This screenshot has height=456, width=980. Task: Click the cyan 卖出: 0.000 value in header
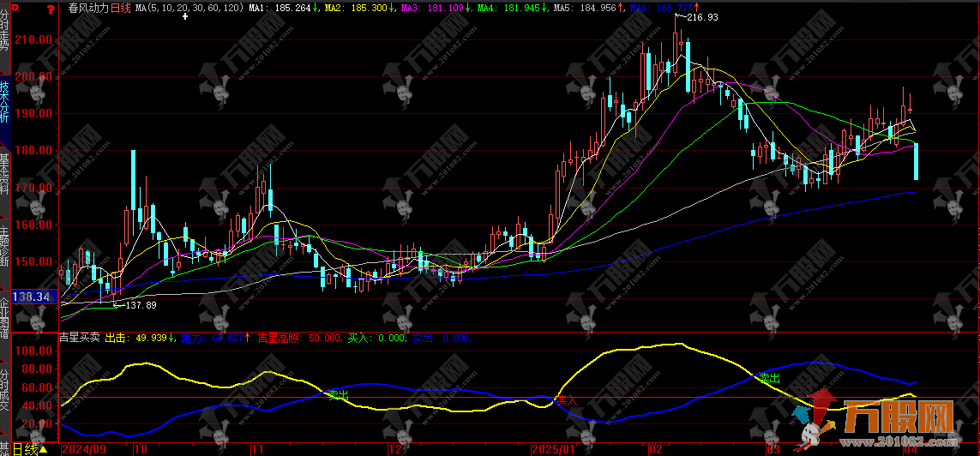442,338
